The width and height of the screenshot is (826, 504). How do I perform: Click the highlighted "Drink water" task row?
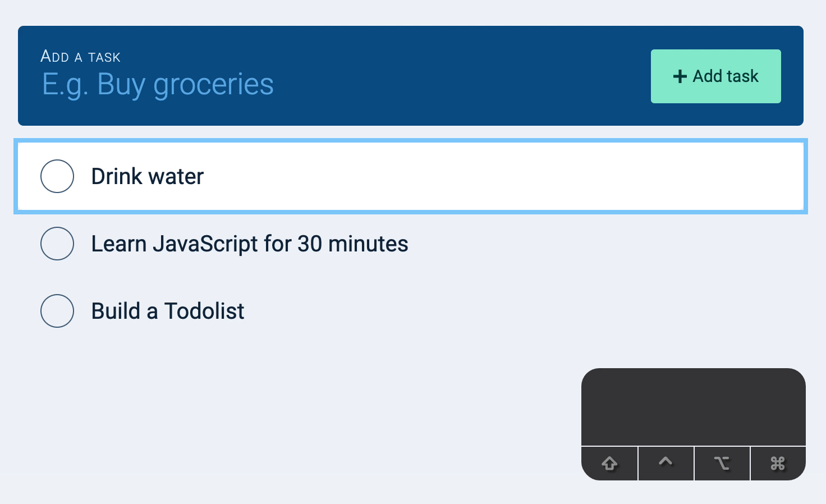pyautogui.click(x=411, y=176)
